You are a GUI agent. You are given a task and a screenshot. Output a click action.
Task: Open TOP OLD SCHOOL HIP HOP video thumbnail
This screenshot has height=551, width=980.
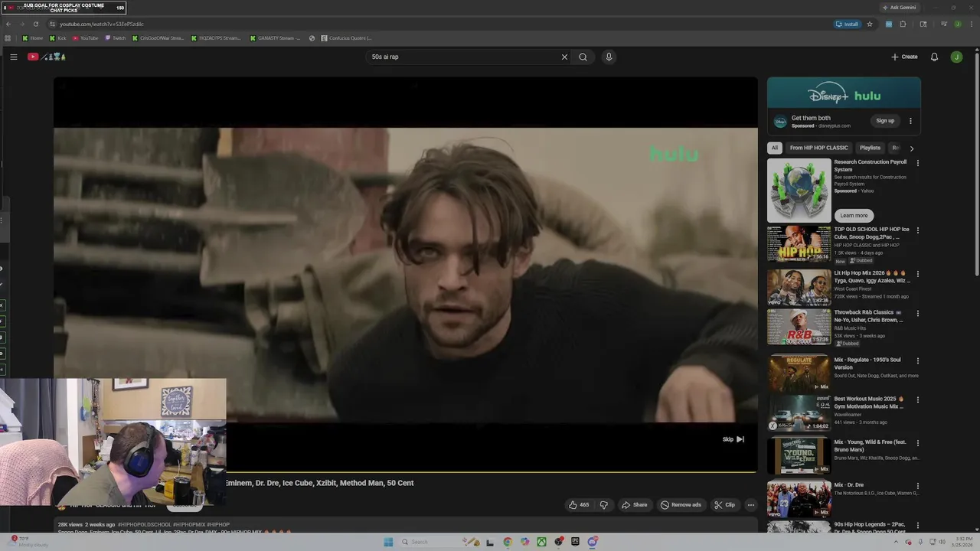point(799,243)
